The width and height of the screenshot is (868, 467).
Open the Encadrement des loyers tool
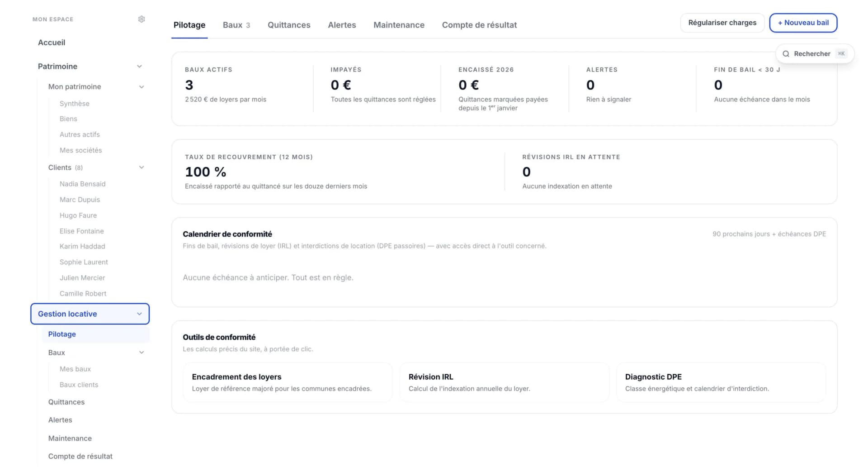tap(288, 382)
